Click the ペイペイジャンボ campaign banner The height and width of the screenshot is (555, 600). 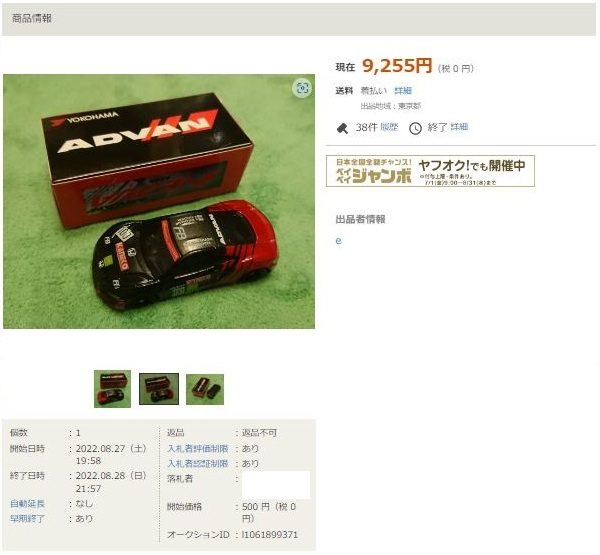(x=430, y=171)
